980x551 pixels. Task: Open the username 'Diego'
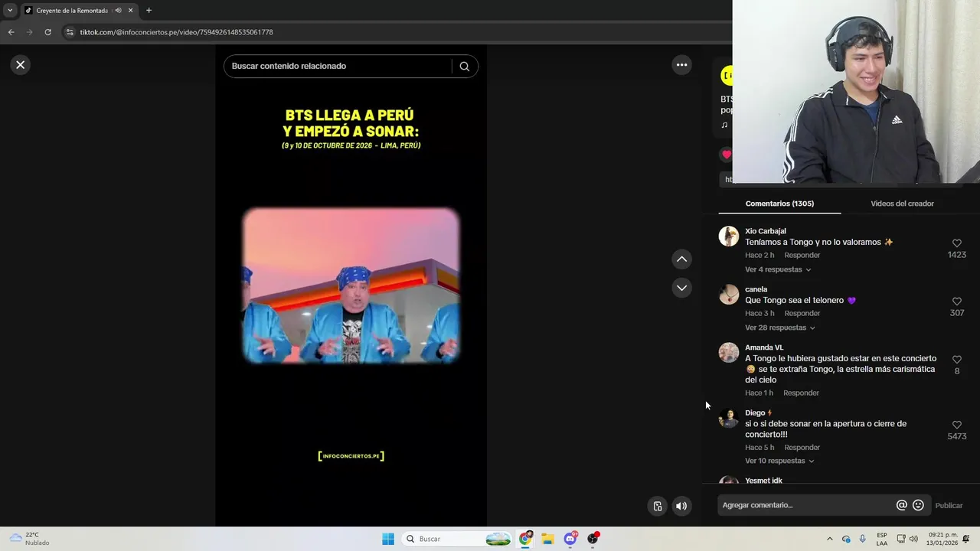click(x=755, y=412)
